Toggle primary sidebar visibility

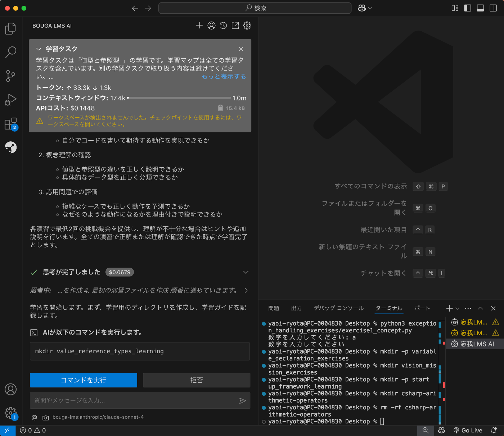[x=468, y=8]
